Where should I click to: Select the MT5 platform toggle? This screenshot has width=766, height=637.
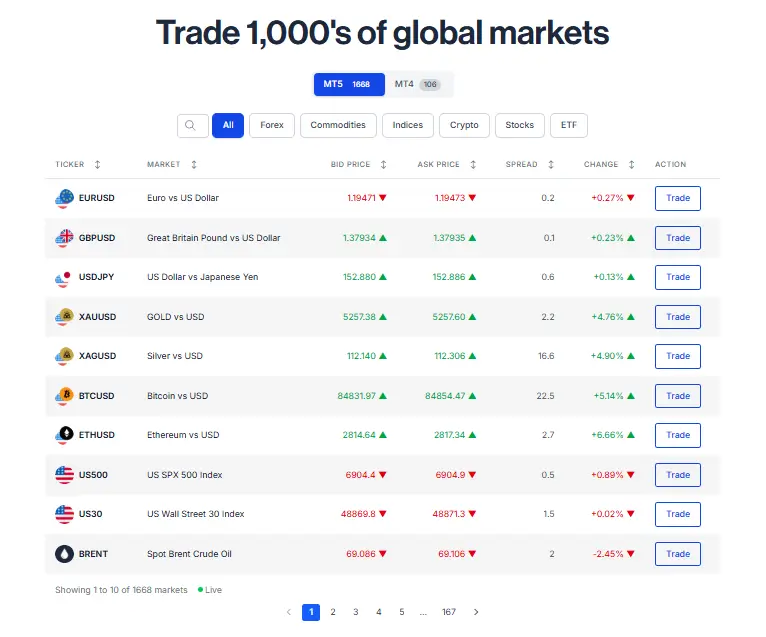pos(346,84)
